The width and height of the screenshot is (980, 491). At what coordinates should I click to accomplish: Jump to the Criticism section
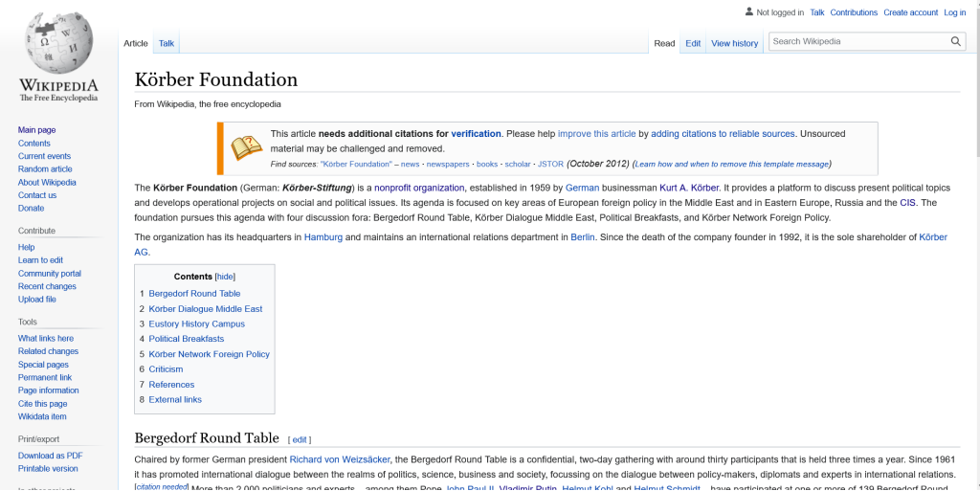click(x=166, y=368)
